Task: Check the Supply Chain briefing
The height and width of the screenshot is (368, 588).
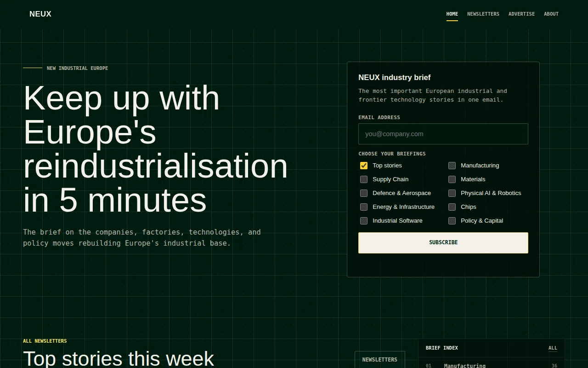Action: coord(364,179)
